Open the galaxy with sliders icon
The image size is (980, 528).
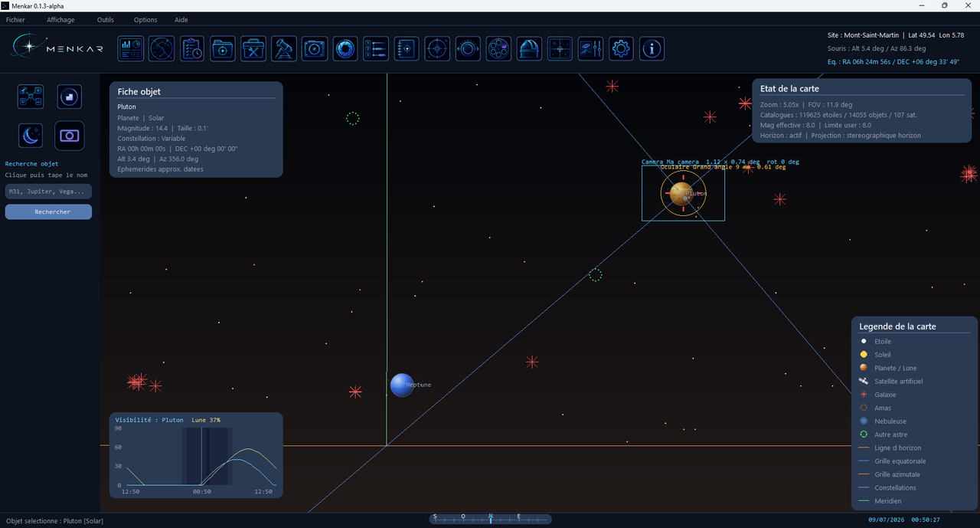[590, 49]
